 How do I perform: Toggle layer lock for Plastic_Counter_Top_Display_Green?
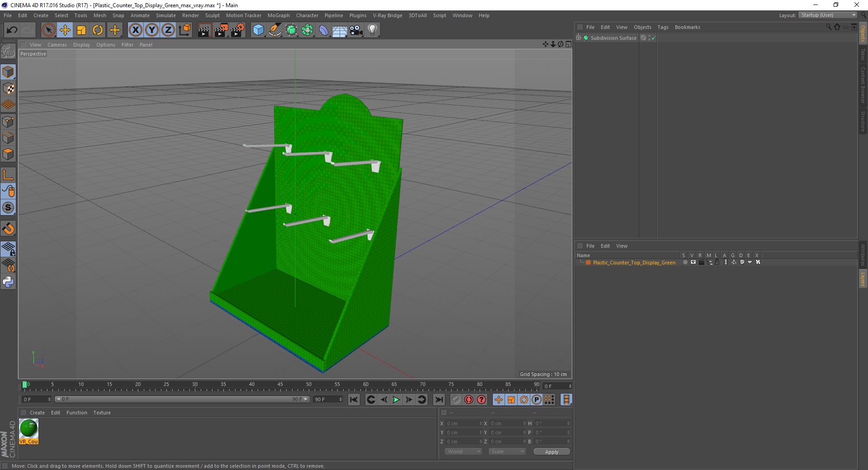point(717,262)
